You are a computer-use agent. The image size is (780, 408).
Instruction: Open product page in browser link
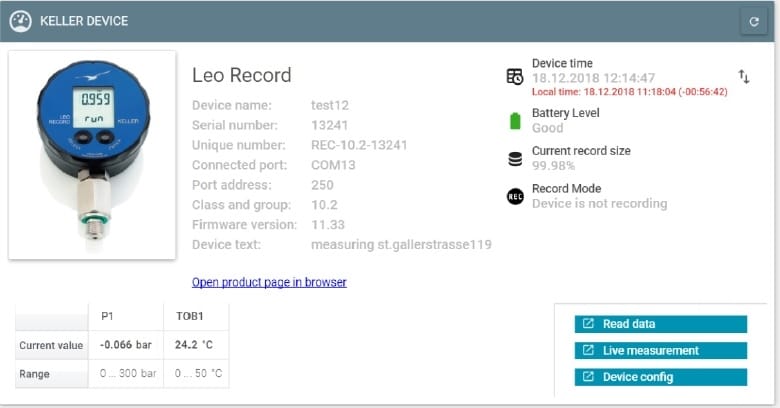(x=269, y=282)
